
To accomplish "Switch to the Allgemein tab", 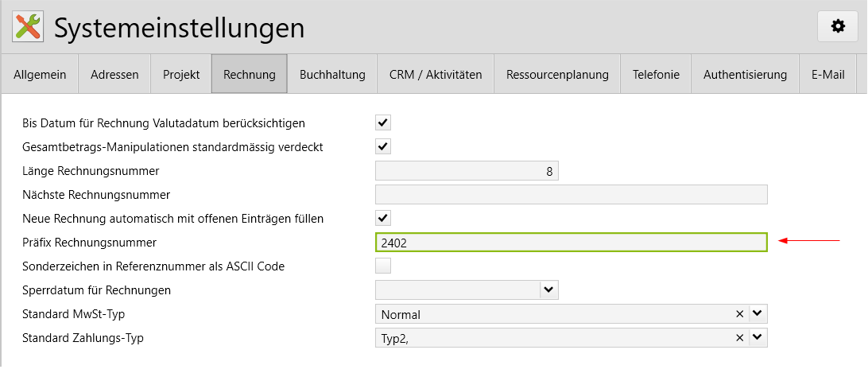I will click(40, 75).
